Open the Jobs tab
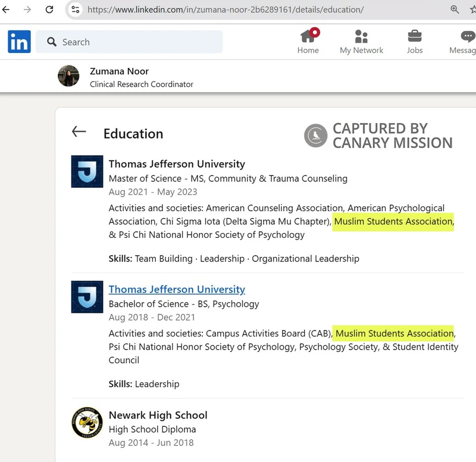The height and width of the screenshot is (462, 476). point(415,42)
